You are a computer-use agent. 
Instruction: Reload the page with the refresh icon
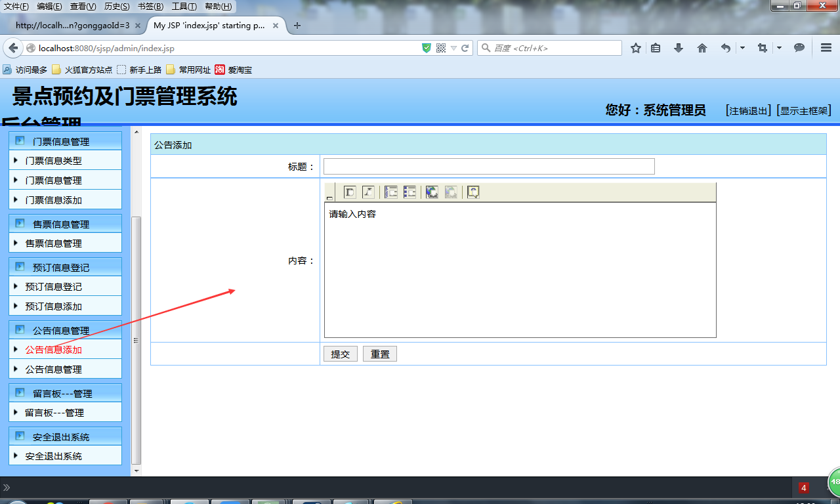[x=465, y=48]
